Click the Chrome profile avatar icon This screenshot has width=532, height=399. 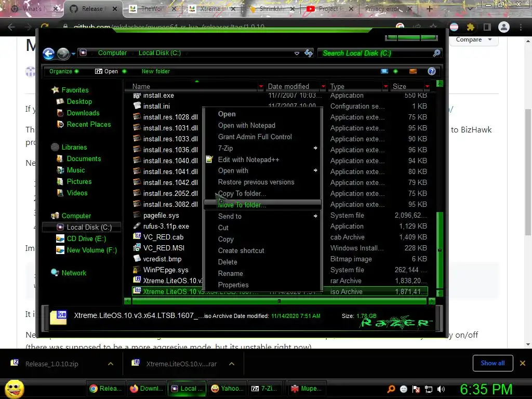click(x=504, y=27)
